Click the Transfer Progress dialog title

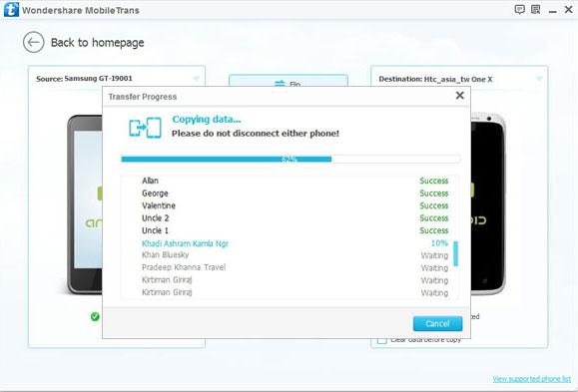[x=143, y=97]
